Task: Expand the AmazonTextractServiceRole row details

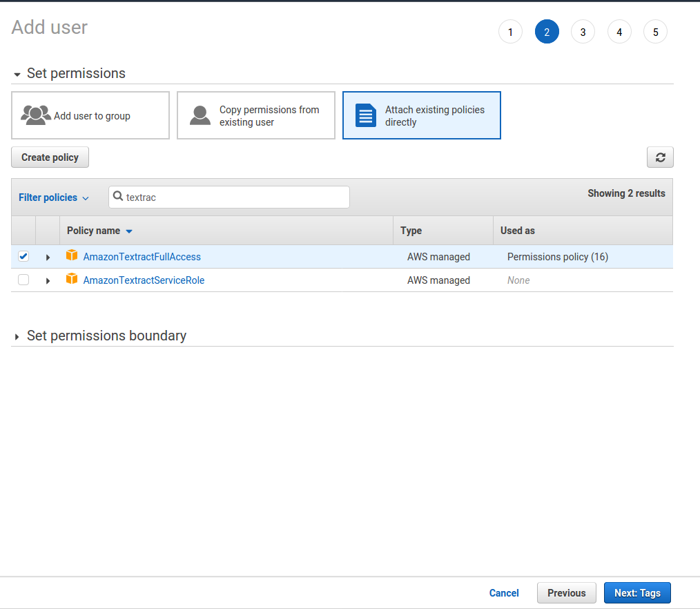Action: click(x=48, y=281)
